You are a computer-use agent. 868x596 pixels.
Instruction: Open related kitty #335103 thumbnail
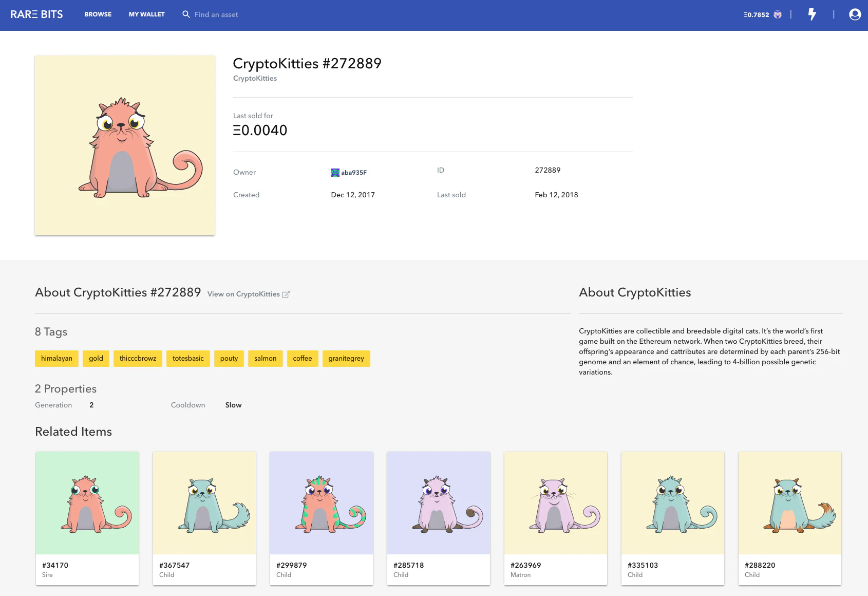point(673,503)
